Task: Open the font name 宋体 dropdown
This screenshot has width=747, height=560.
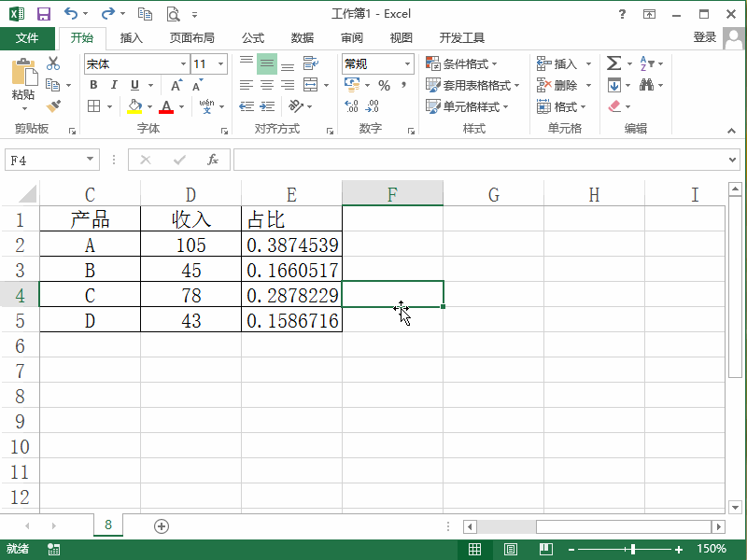Action: 183,63
